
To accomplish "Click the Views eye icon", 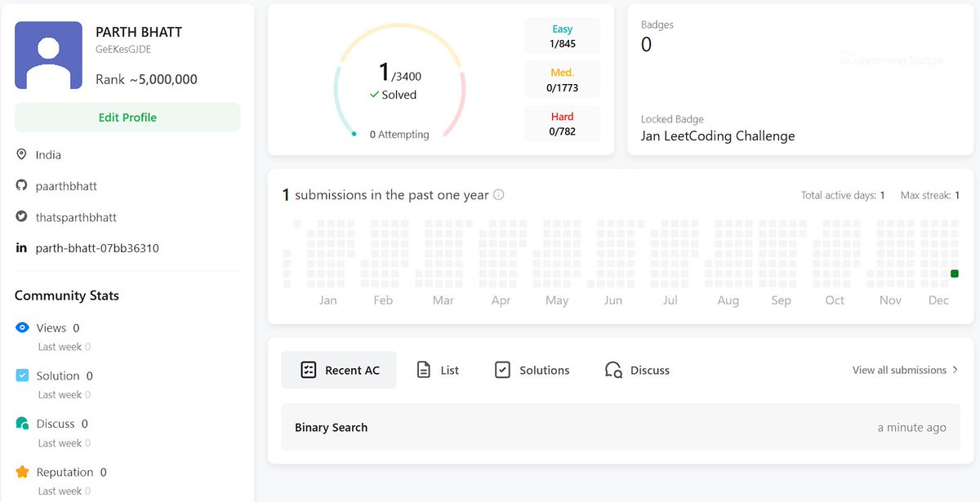I will (x=22, y=328).
